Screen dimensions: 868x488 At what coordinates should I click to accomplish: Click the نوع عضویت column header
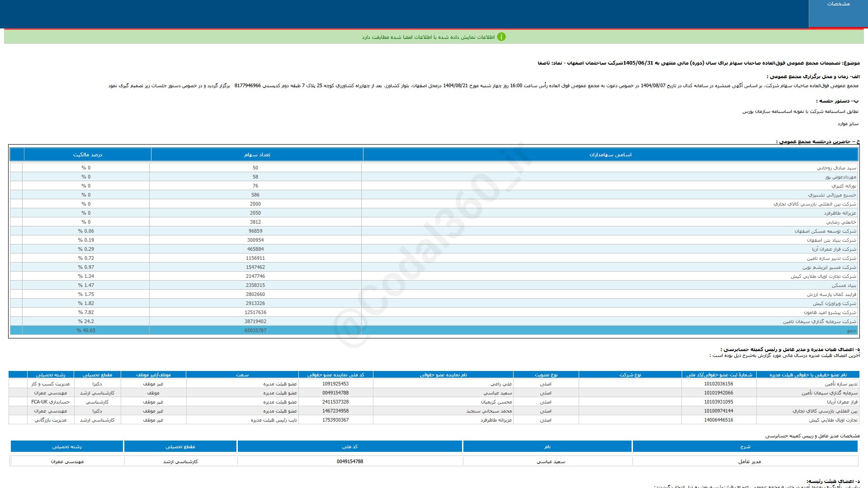(x=546, y=375)
